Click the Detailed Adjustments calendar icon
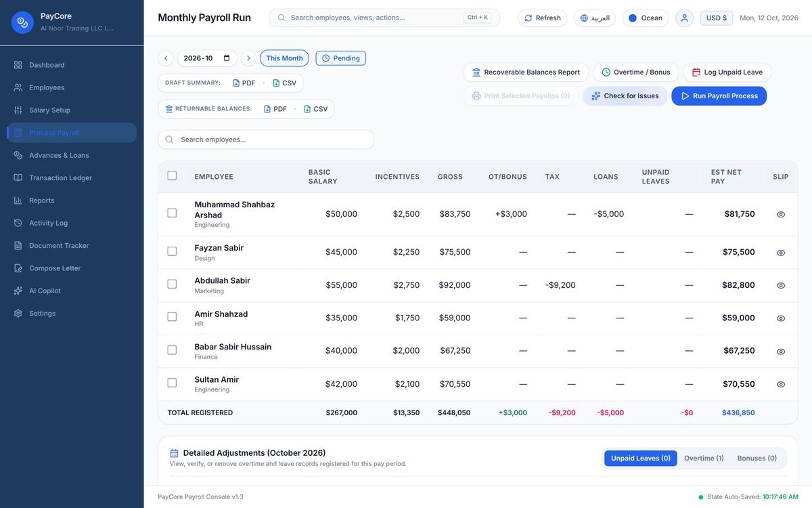This screenshot has height=508, width=812. tap(174, 453)
